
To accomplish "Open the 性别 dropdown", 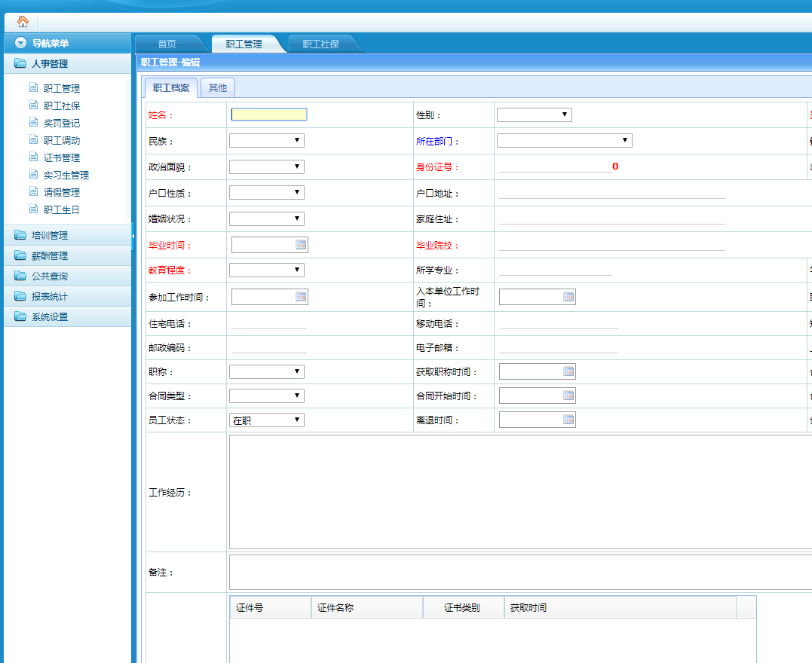I will 534,115.
